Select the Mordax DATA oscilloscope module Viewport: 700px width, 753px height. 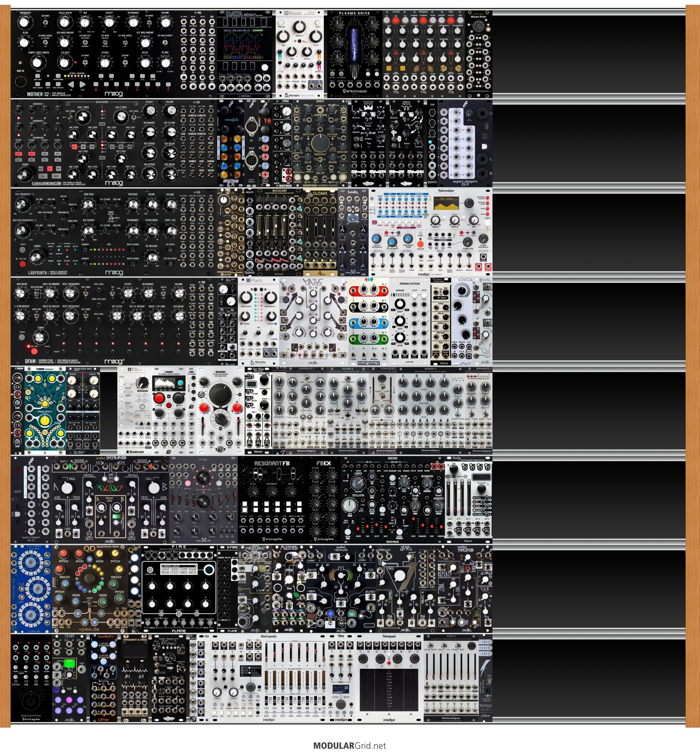[245, 54]
